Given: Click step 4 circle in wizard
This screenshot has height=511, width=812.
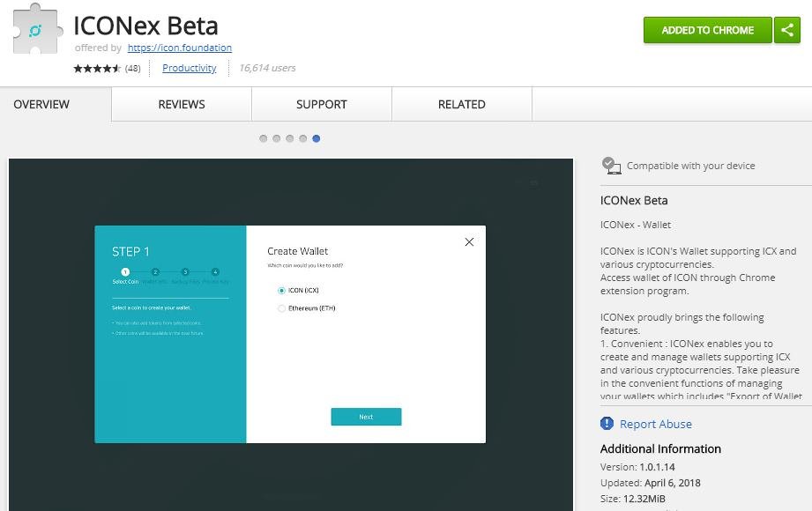Looking at the screenshot, I should click(x=215, y=272).
